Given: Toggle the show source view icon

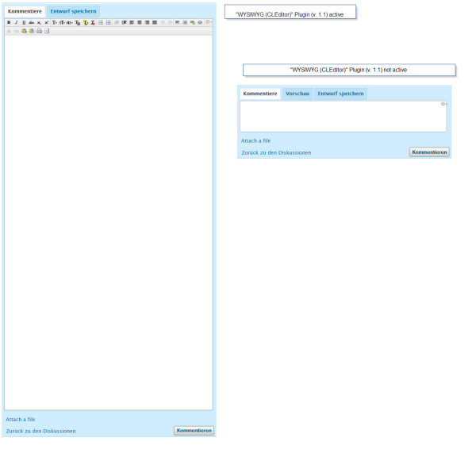Looking at the screenshot, I should (47, 31).
